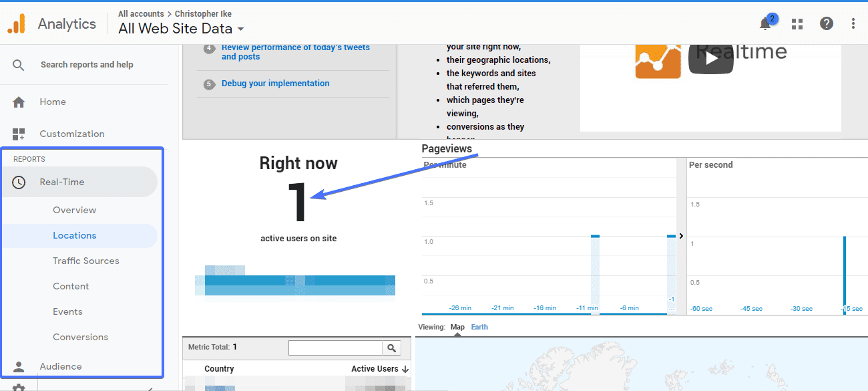Click the Country column header
868x391 pixels.
(219, 369)
